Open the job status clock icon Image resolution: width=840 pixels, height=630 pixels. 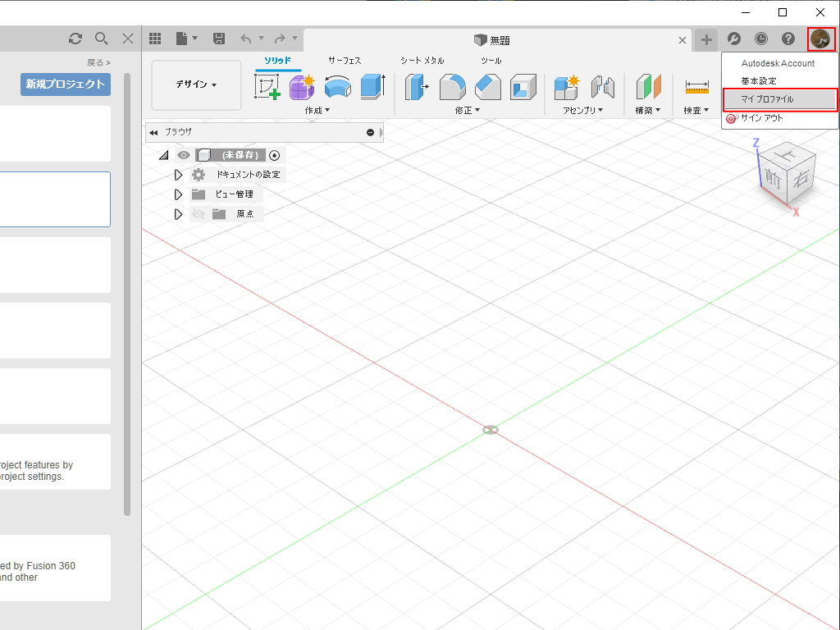tap(760, 39)
